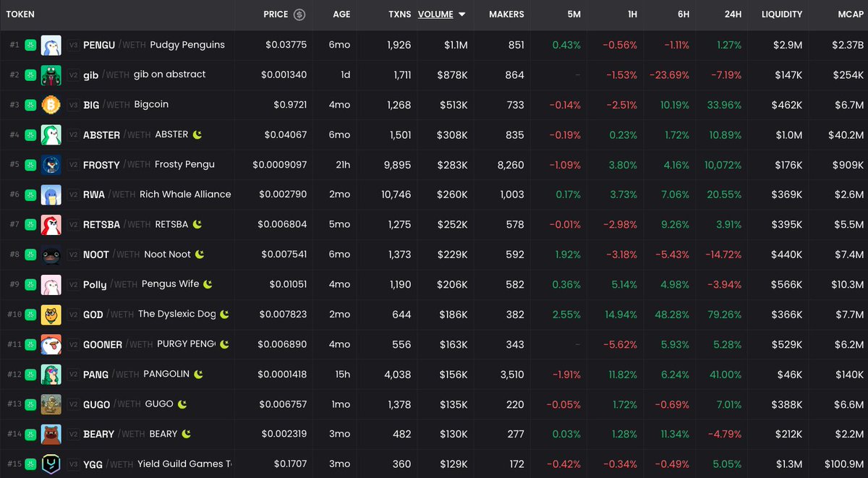868x478 pixels.
Task: Click the GUGO token logo
Action: [x=51, y=404]
